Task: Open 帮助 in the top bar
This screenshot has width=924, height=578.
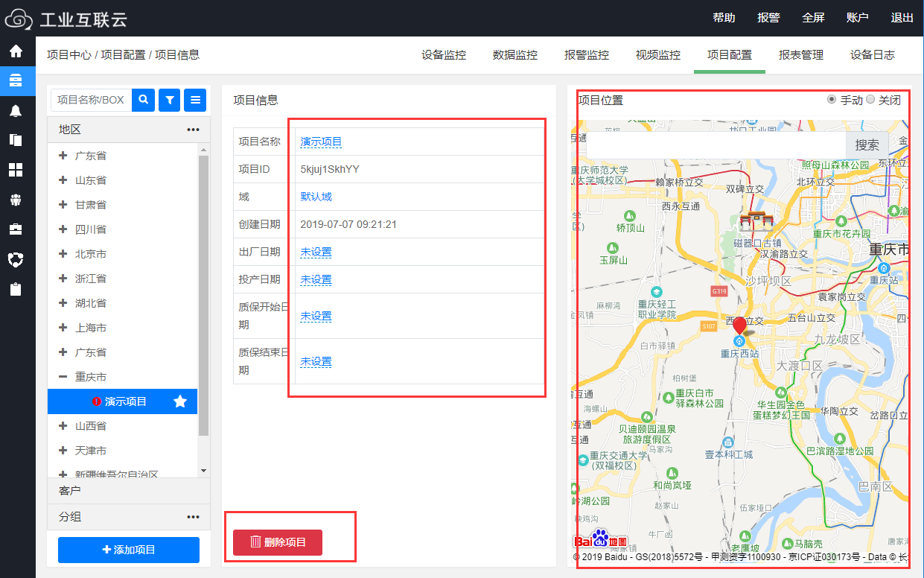Action: point(724,18)
